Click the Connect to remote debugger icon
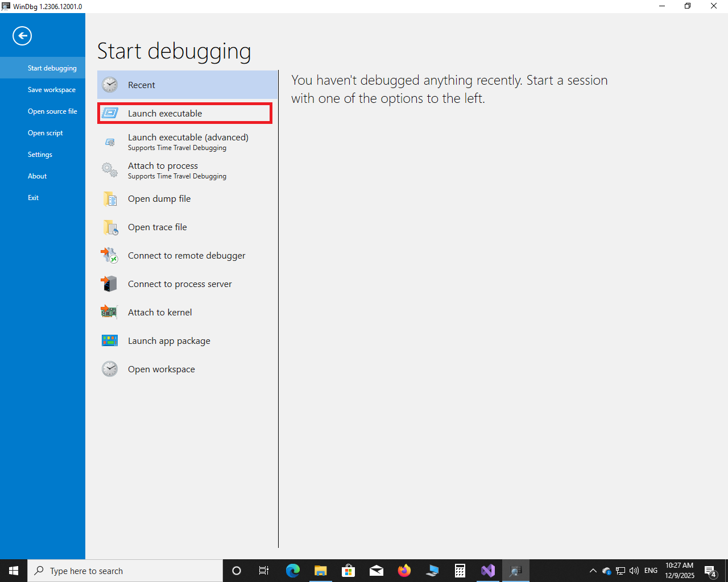The image size is (728, 582). click(x=110, y=255)
